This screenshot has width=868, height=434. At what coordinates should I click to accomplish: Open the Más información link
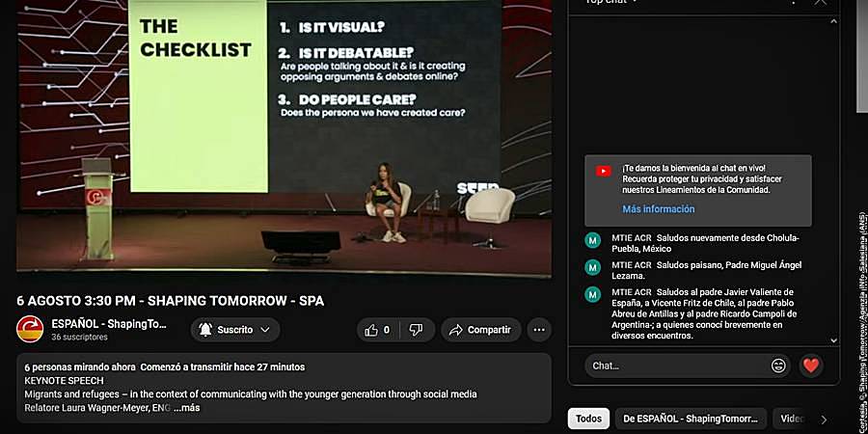[x=658, y=209]
